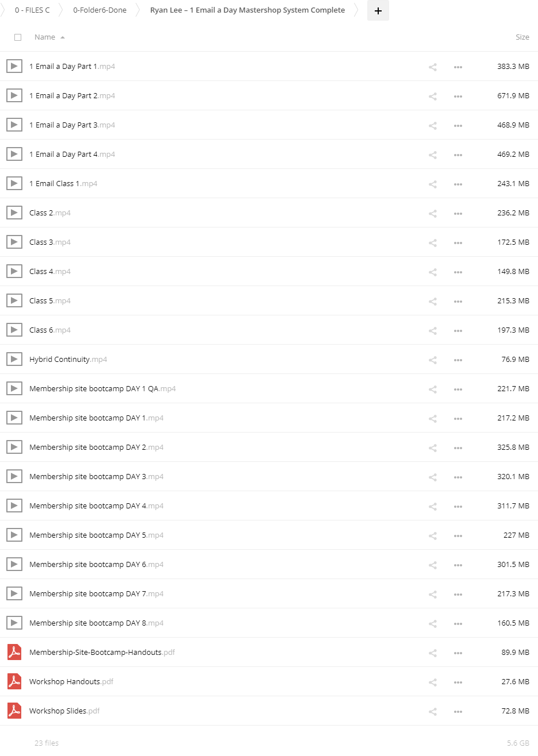This screenshot has width=538, height=756.
Task: Go to 0 - FILES C breadcrumb
Action: pos(32,10)
